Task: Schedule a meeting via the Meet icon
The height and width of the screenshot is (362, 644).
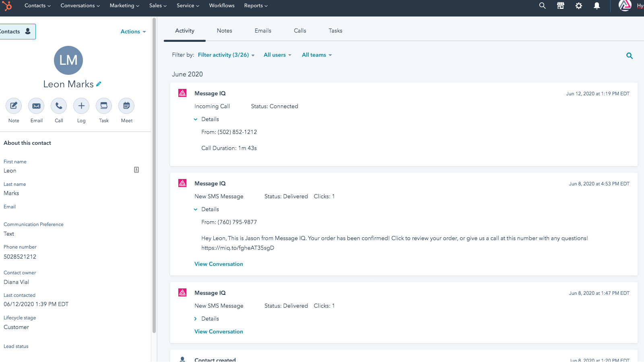Action: 126,105
